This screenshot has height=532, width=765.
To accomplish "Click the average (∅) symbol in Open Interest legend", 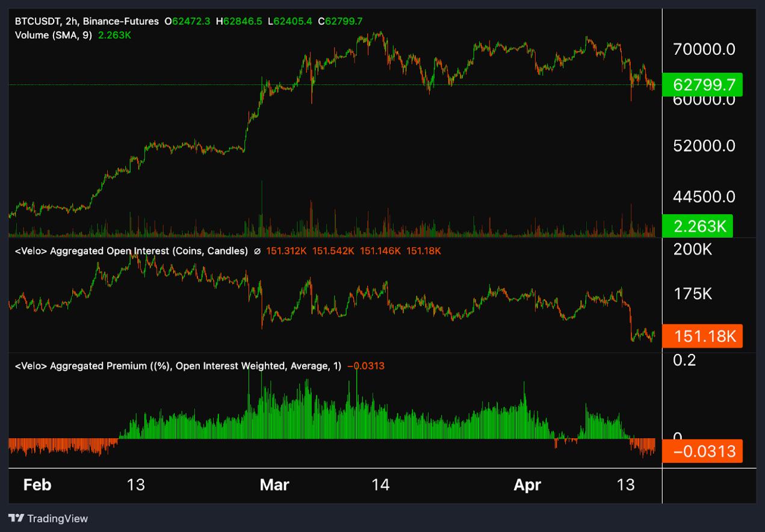I will [x=257, y=251].
